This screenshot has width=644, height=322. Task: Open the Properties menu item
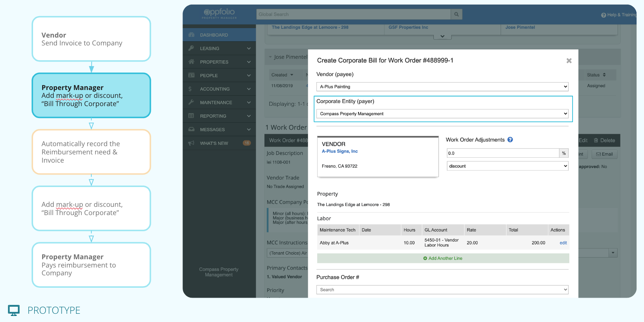219,62
